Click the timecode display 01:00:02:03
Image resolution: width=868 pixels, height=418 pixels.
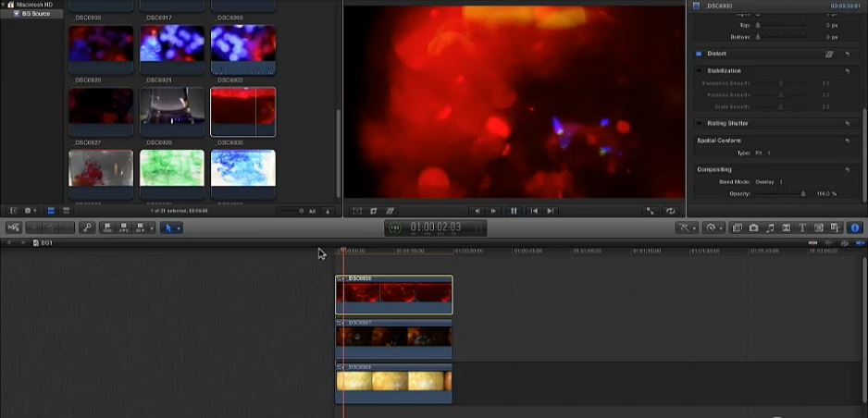coord(436,227)
